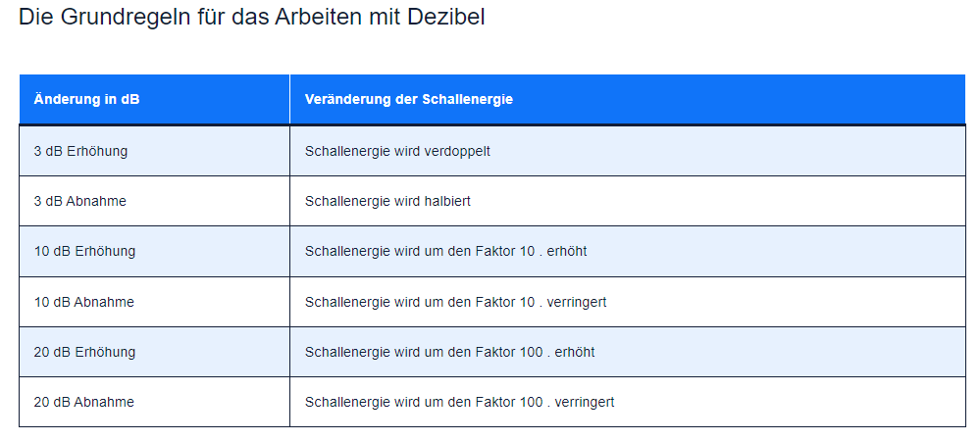Image resolution: width=980 pixels, height=441 pixels.
Task: Select the '3 dB Erhöhung' cell
Action: click(x=81, y=151)
